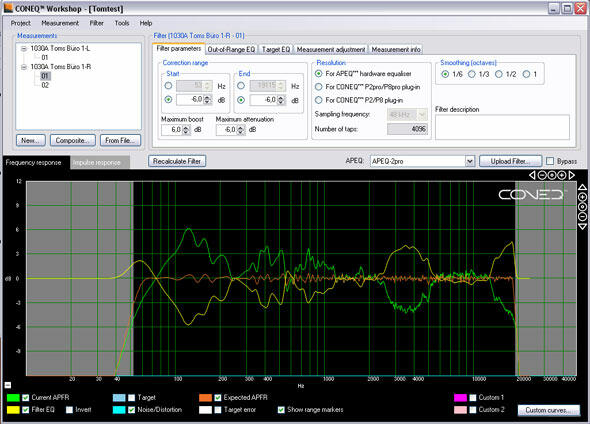Viewport: 590px width, 424px height.
Task: Collapse the 1030A Toms Büro 1-R tree node
Action: click(x=24, y=67)
